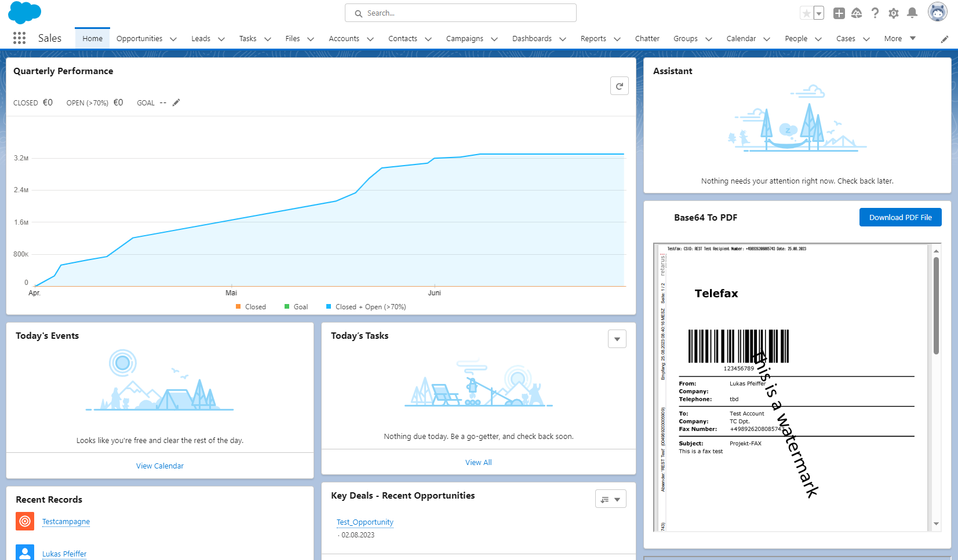This screenshot has width=958, height=560.
Task: Open the View Calendar link
Action: tap(160, 466)
